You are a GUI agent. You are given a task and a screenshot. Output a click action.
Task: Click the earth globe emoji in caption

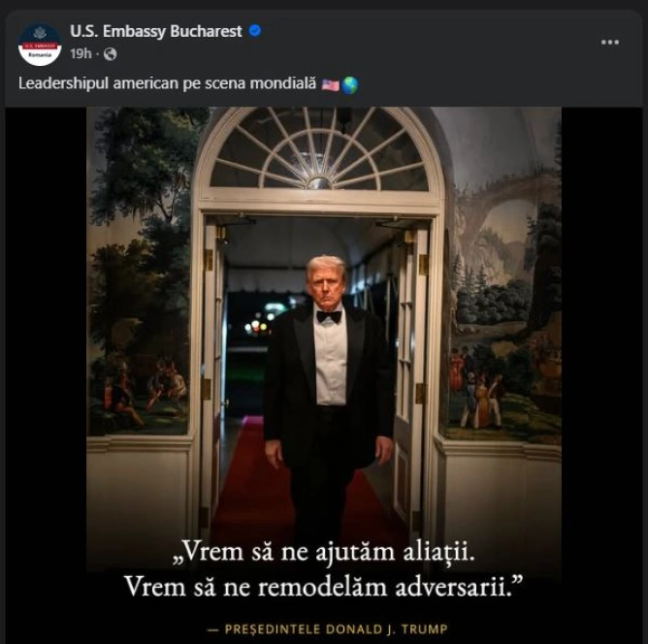(349, 84)
